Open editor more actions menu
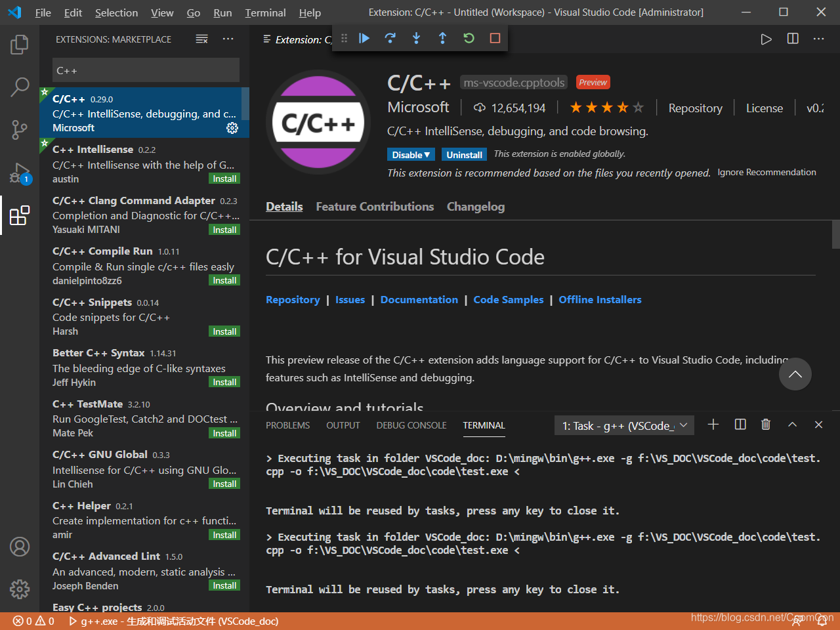Screen dimensions: 840x630 point(818,39)
